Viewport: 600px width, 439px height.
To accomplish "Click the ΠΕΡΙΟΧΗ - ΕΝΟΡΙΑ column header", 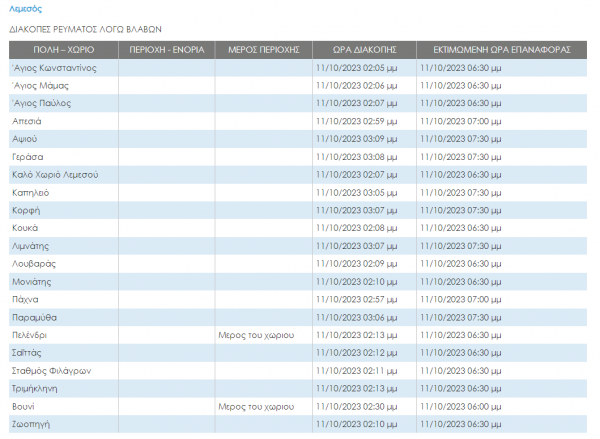I will (x=167, y=50).
